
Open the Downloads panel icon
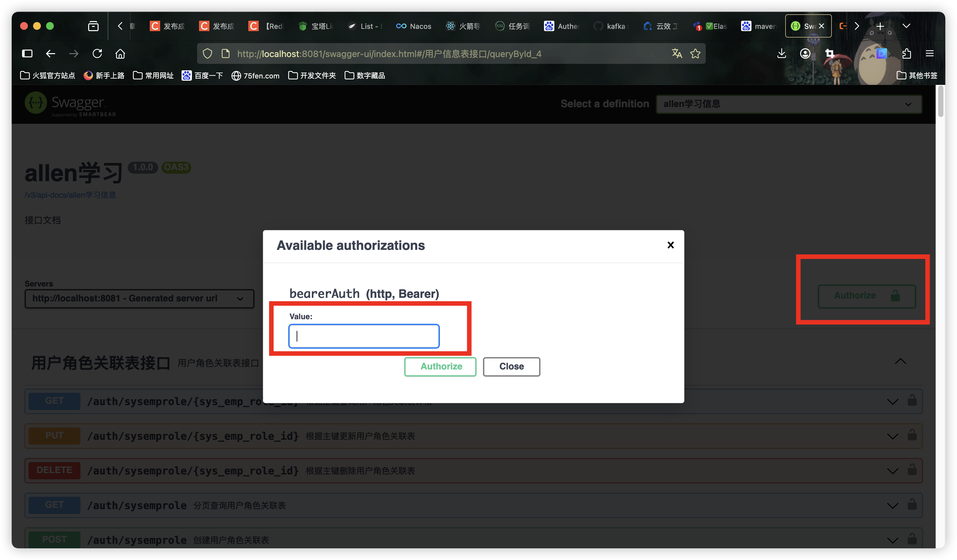point(781,53)
